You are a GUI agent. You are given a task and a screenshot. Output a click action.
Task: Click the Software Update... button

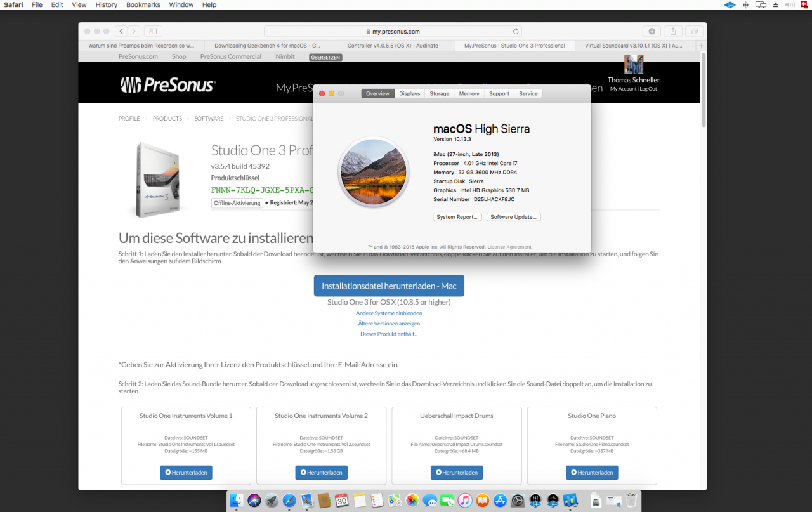[x=514, y=217]
